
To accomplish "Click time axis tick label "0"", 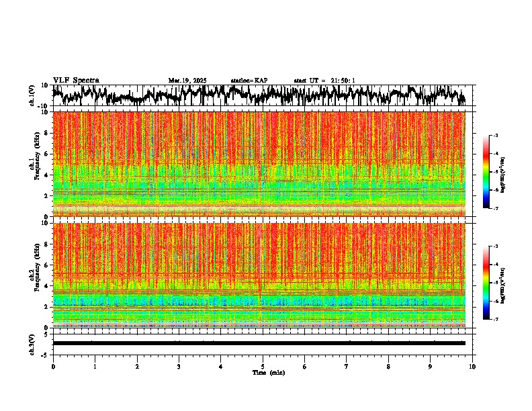I will [53, 367].
